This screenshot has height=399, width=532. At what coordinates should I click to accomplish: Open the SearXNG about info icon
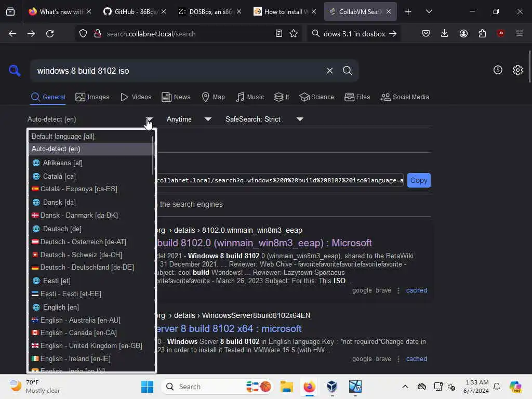tap(498, 70)
